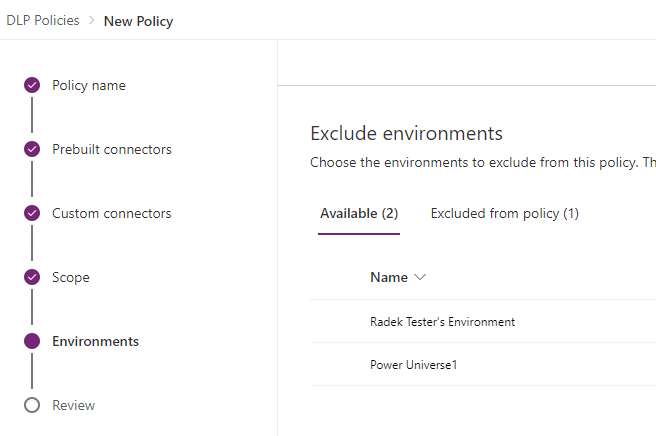Click the empty Review step circle
This screenshot has width=656, height=436.
(32, 405)
